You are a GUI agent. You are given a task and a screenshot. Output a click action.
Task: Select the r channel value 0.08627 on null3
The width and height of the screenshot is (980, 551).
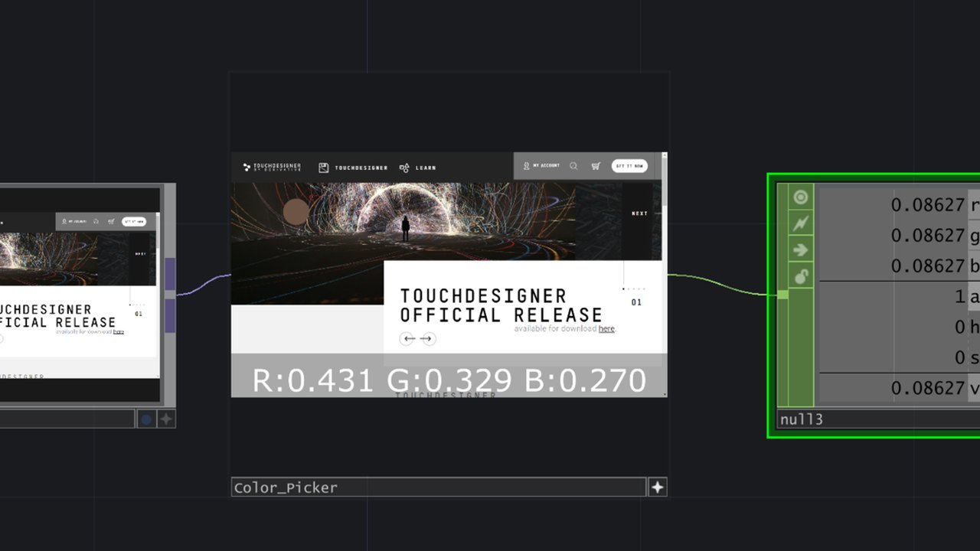(927, 205)
